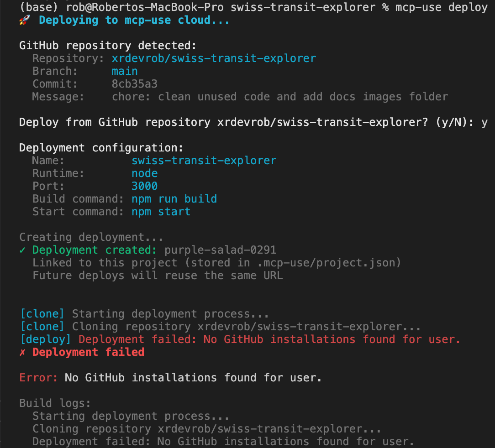Click build log 'Starting deployment process...' line

(131, 416)
